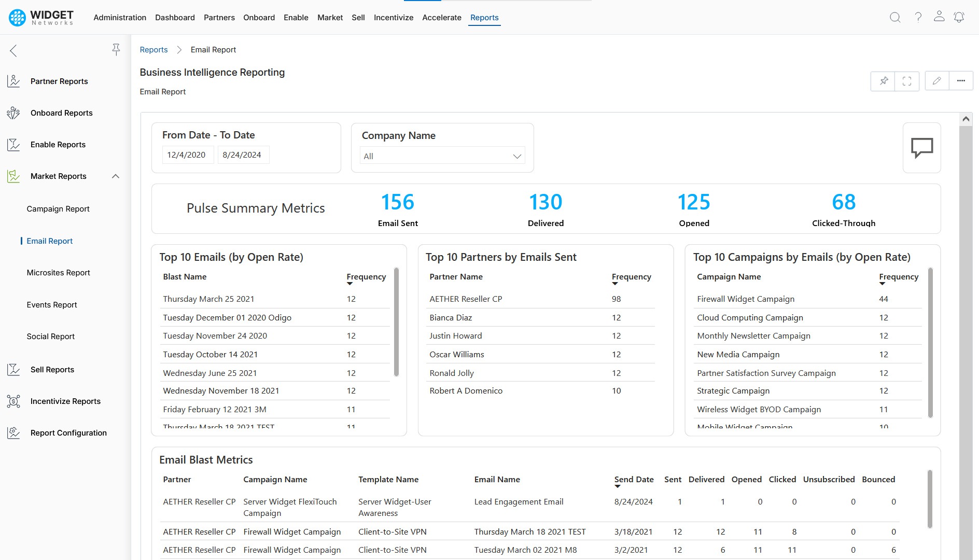Viewport: 979px width, 560px height.
Task: Open the more options ellipsis menu
Action: (961, 81)
